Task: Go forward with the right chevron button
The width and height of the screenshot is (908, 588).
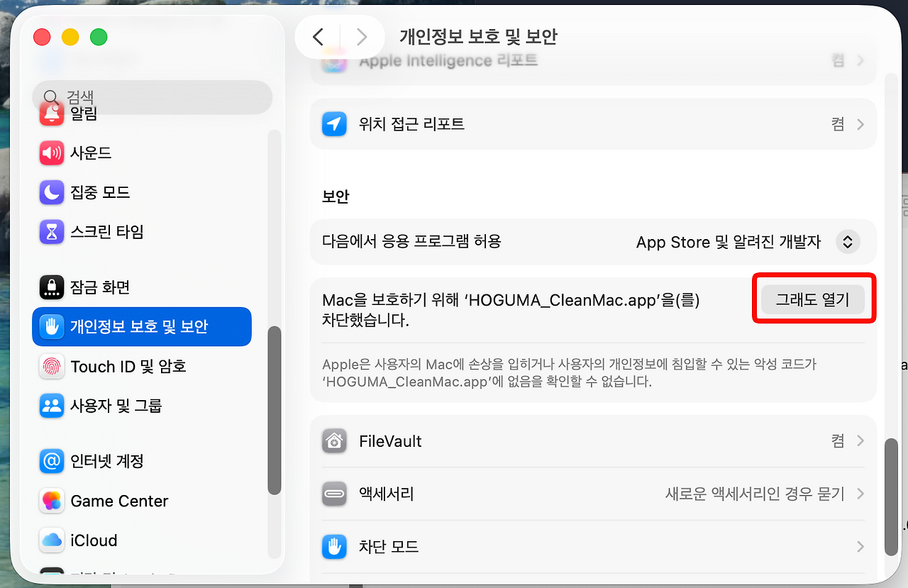Action: tap(362, 36)
